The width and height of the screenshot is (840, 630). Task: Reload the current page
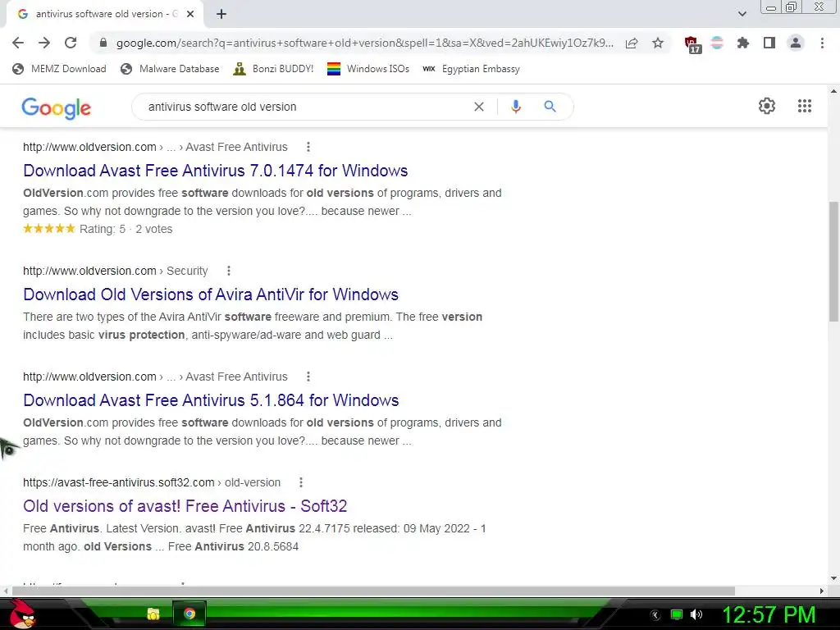pos(71,43)
